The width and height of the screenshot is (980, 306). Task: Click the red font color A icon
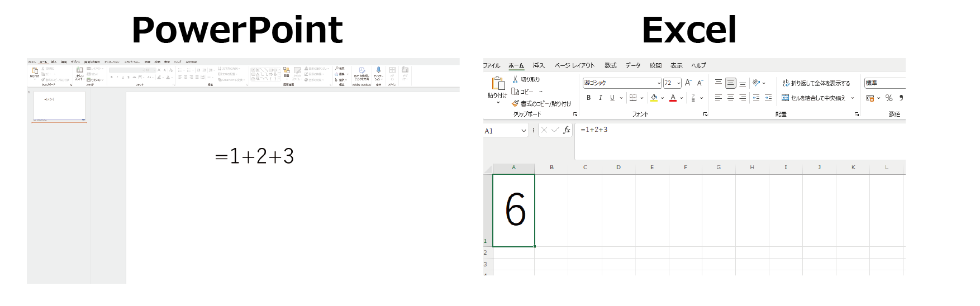(673, 98)
